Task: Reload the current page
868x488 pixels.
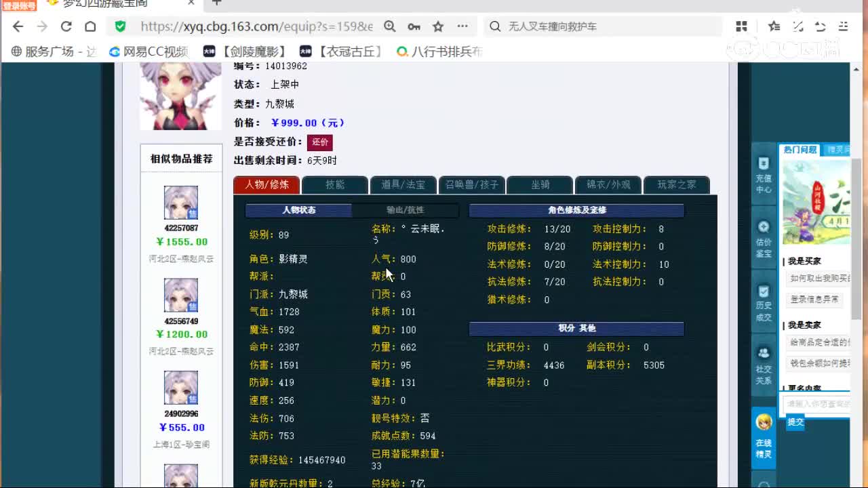Action: tap(66, 26)
